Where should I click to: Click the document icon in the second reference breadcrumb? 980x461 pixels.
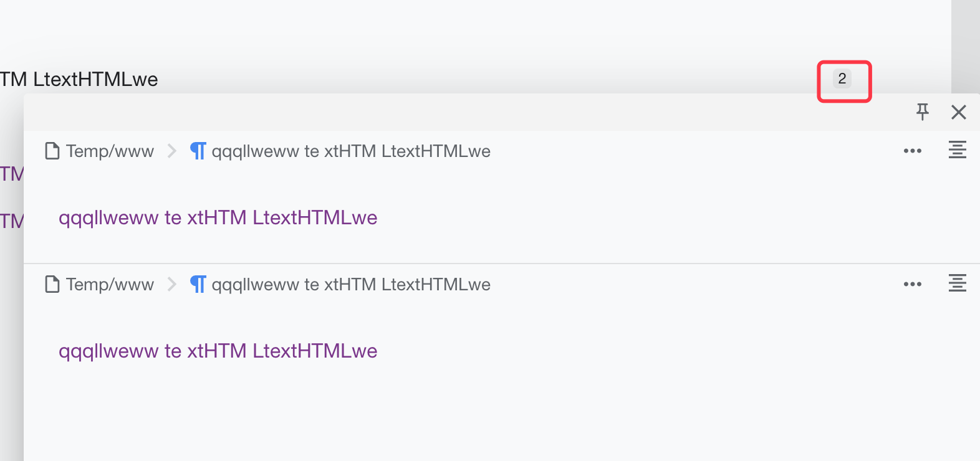(52, 284)
